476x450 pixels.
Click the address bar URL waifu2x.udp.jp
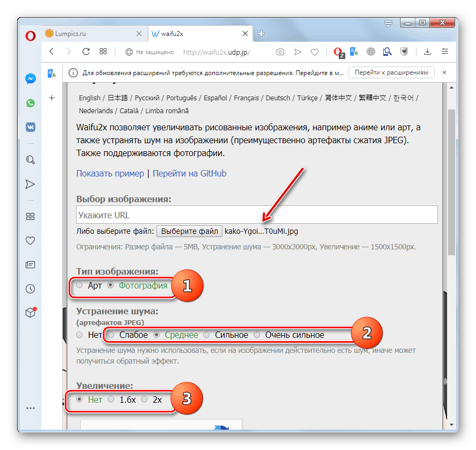pos(217,52)
